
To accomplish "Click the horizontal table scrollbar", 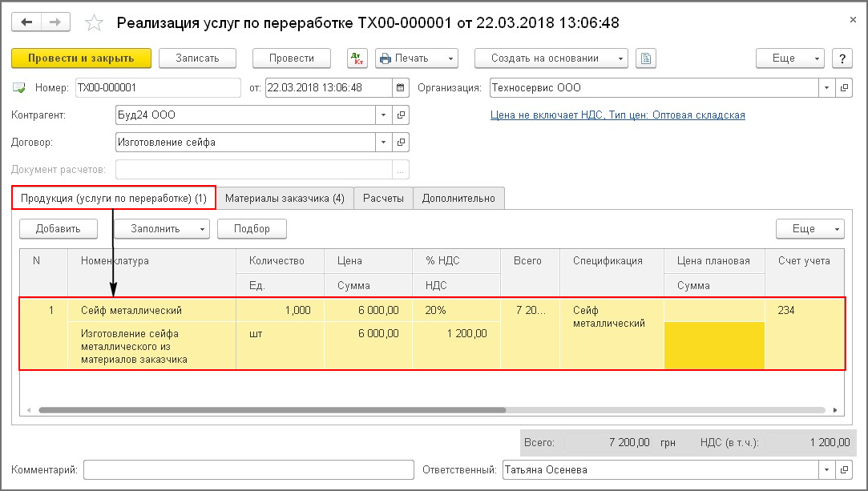I will pyautogui.click(x=273, y=409).
